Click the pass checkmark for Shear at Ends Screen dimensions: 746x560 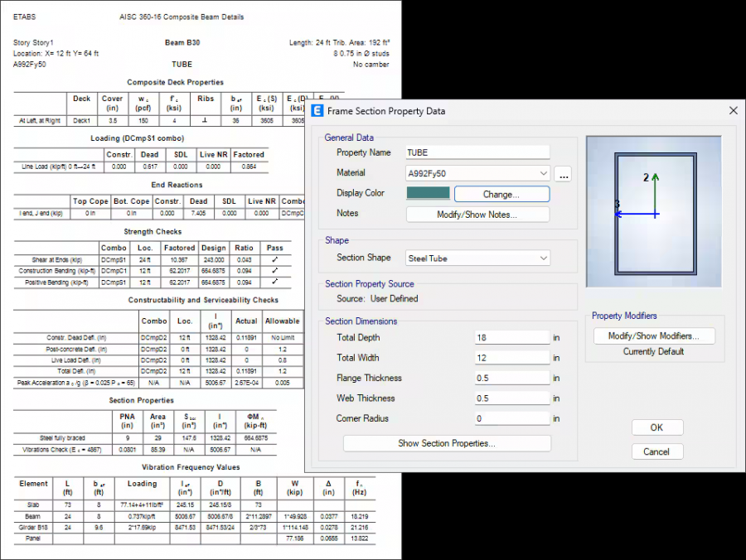274,259
